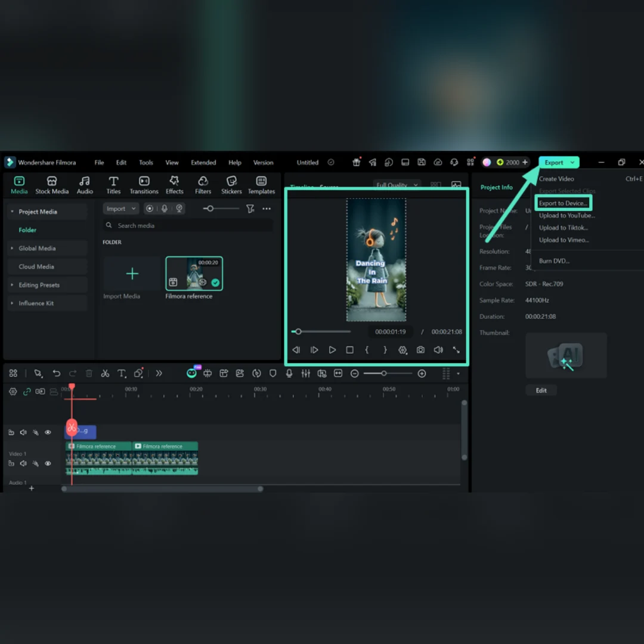Screen dimensions: 644x644
Task: Click the fullscreen preview icon
Action: click(456, 351)
